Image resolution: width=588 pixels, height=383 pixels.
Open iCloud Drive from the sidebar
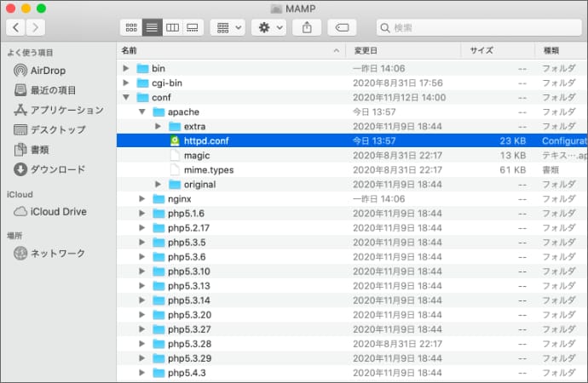click(x=58, y=211)
